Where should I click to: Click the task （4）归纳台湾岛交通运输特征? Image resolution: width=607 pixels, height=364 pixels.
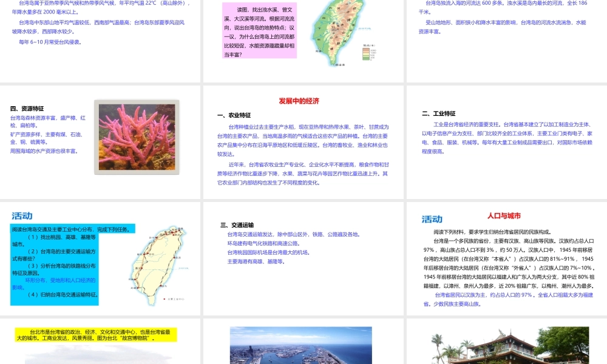coord(63,294)
